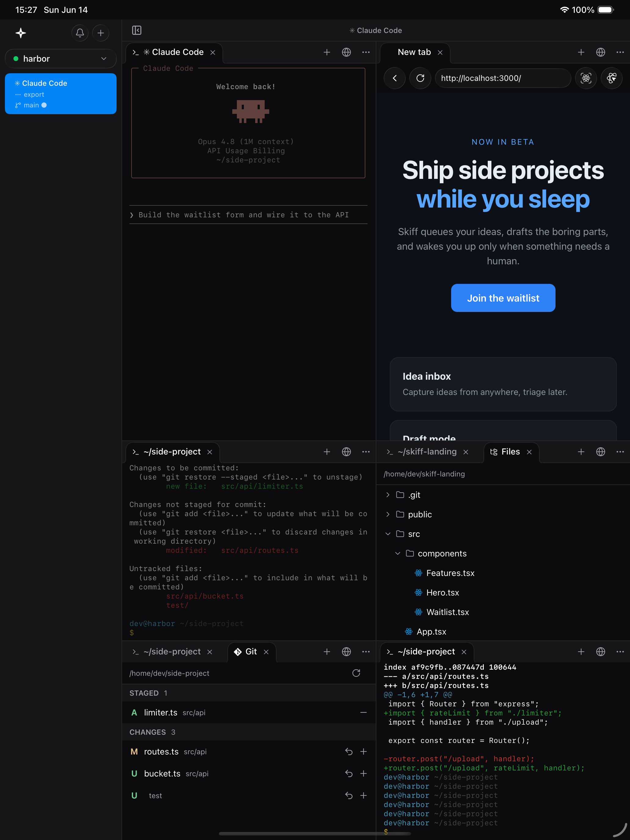Viewport: 630px width, 840px height.
Task: Open the sparkle home icon
Action: [x=21, y=33]
